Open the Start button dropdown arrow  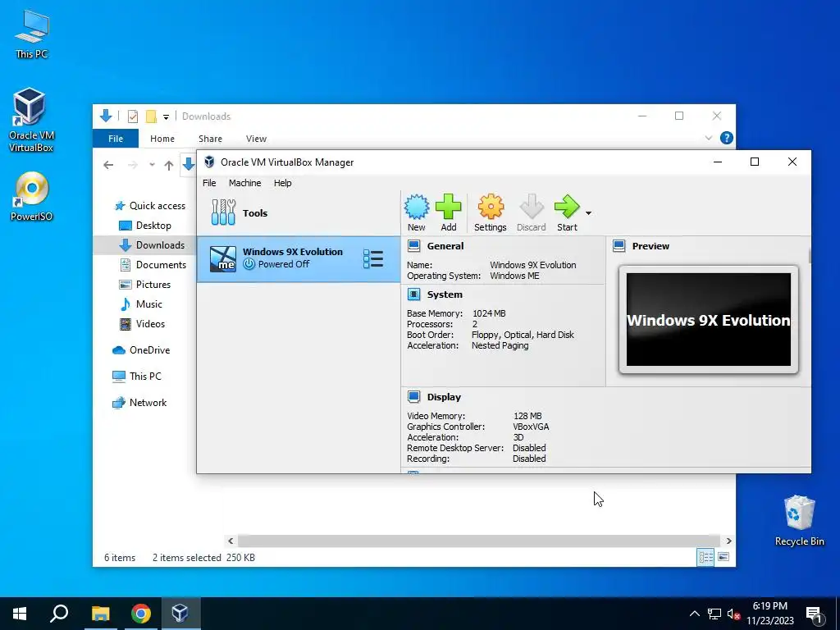pyautogui.click(x=588, y=213)
